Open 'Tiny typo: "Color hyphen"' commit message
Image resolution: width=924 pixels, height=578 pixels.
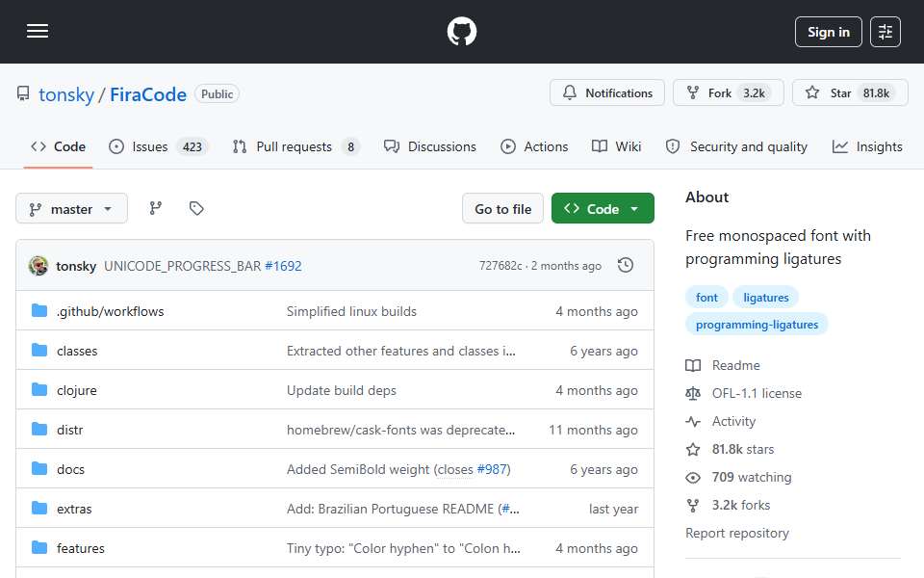[403, 548]
